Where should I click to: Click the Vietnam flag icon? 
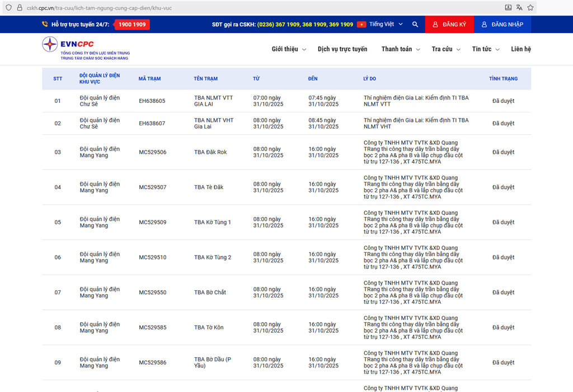pyautogui.click(x=361, y=25)
